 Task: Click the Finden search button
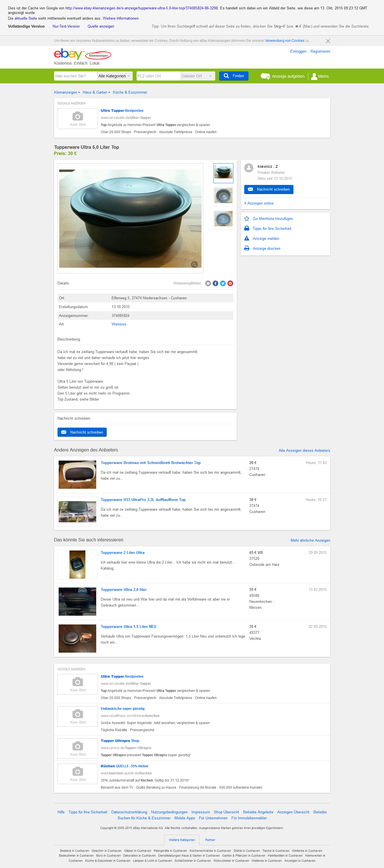234,76
